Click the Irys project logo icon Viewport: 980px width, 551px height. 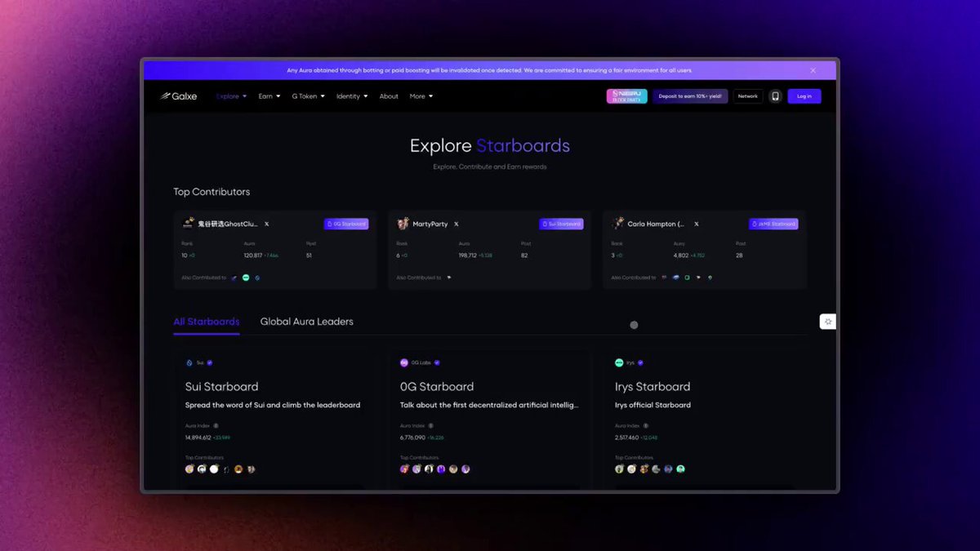(x=619, y=362)
